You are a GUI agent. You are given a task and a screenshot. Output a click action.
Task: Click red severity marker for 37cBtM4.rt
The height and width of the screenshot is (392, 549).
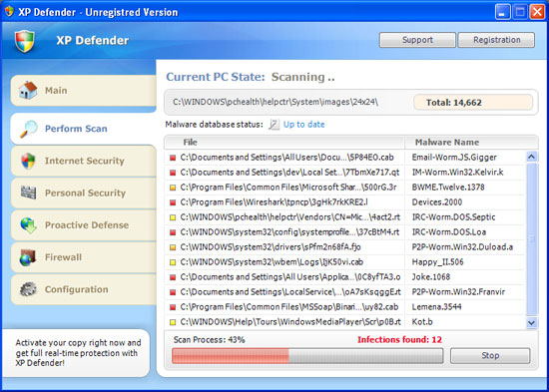pyautogui.click(x=173, y=232)
